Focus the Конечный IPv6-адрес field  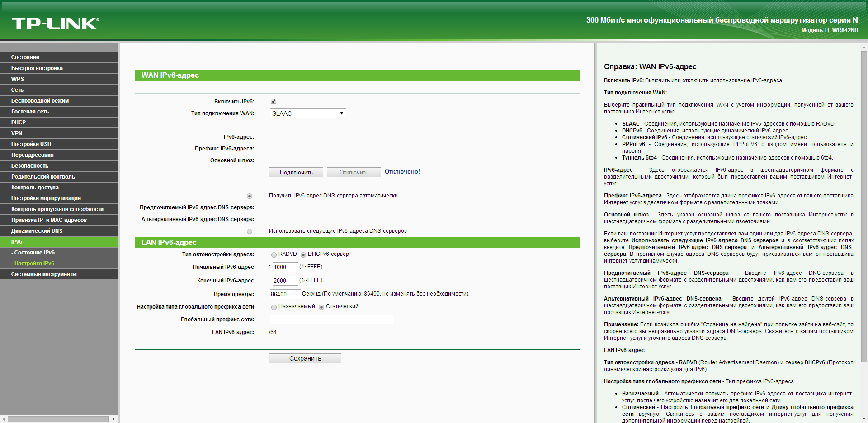285,281
